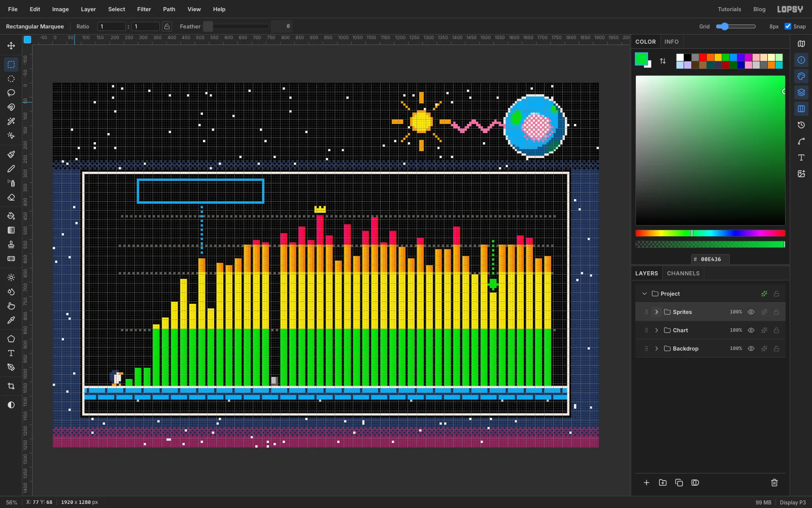Image resolution: width=812 pixels, height=508 pixels.
Task: Click the Feather value field
Action: pos(282,26)
